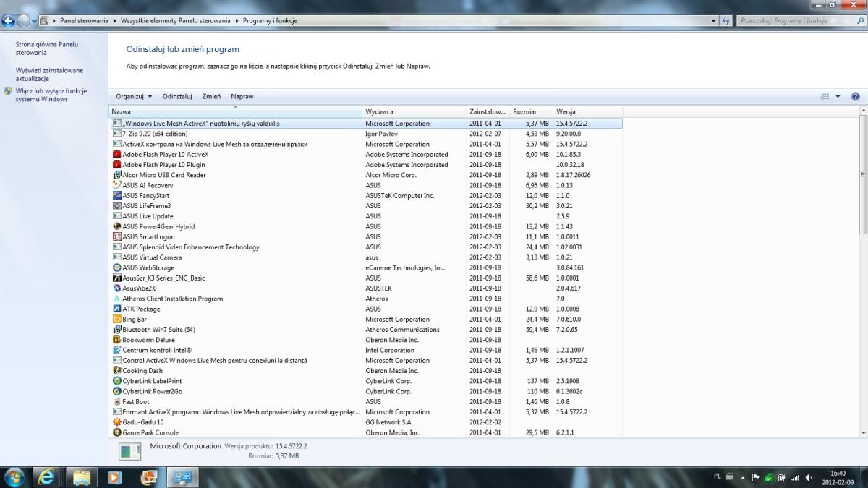Click the Cooking Dash icon
868x488 pixels.
(x=116, y=371)
